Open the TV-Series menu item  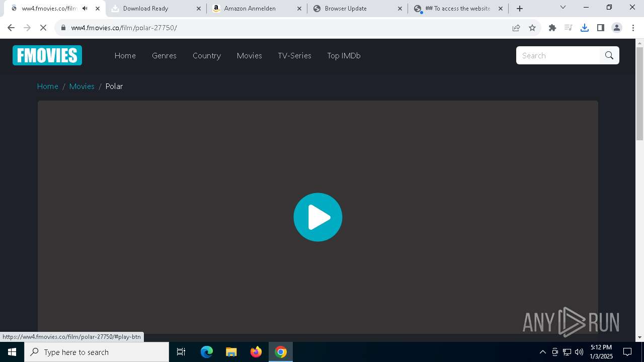pyautogui.click(x=295, y=56)
